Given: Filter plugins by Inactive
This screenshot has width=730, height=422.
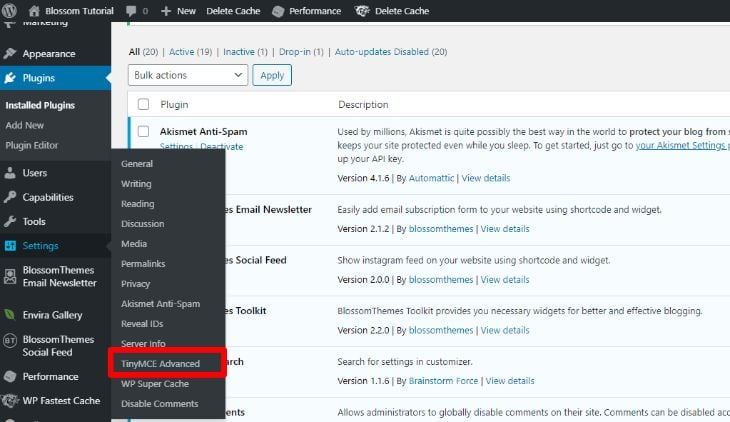Looking at the screenshot, I should coord(239,52).
